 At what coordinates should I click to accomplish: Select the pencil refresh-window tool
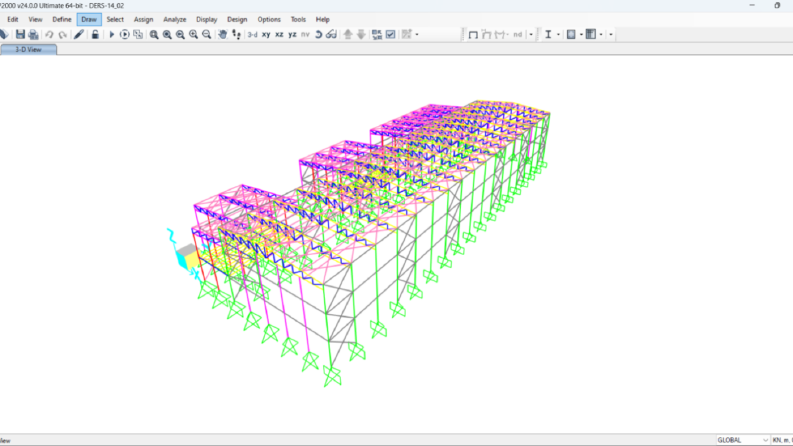78,34
